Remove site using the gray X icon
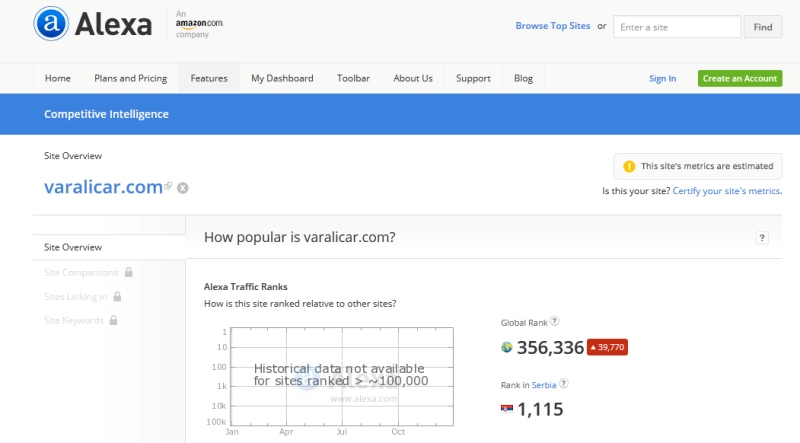Image resolution: width=800 pixels, height=443 pixels. [183, 188]
